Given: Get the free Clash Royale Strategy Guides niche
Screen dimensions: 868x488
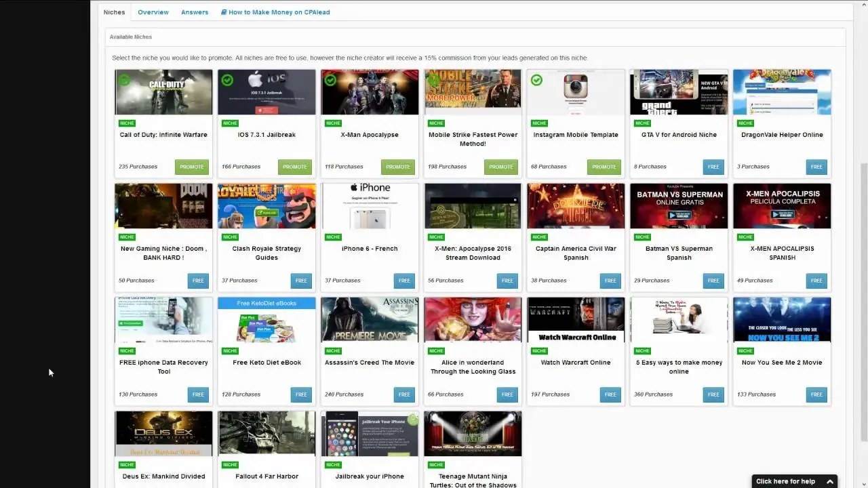Looking at the screenshot, I should [x=301, y=281].
